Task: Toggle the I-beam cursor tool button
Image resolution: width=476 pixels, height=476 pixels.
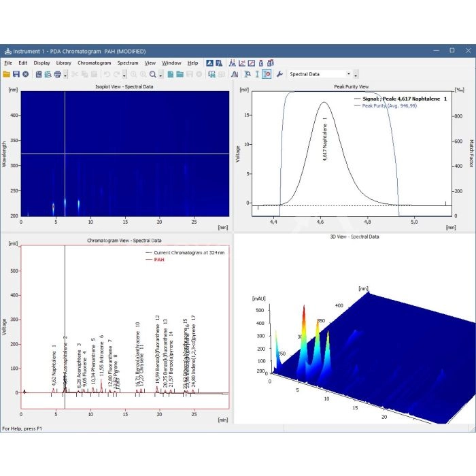Action: coord(257,74)
